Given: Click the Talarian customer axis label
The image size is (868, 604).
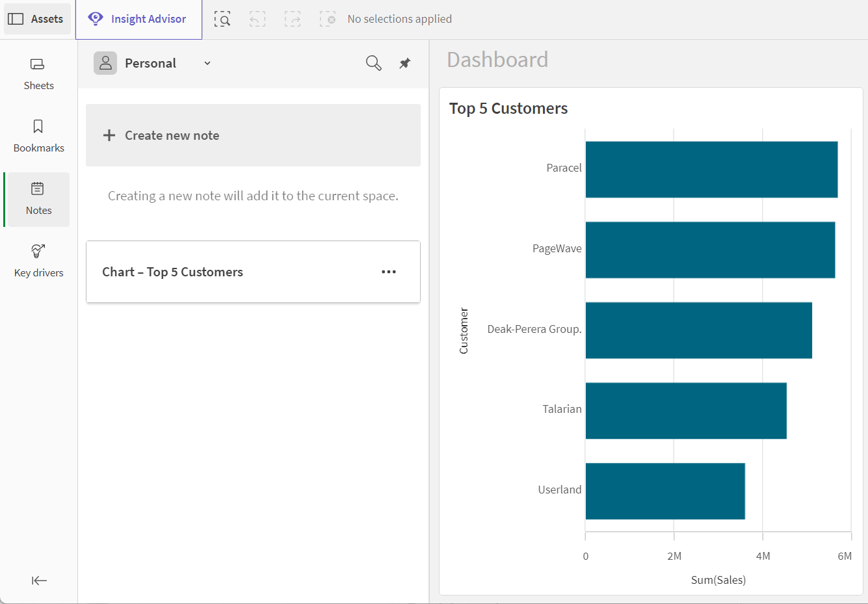Looking at the screenshot, I should 562,409.
